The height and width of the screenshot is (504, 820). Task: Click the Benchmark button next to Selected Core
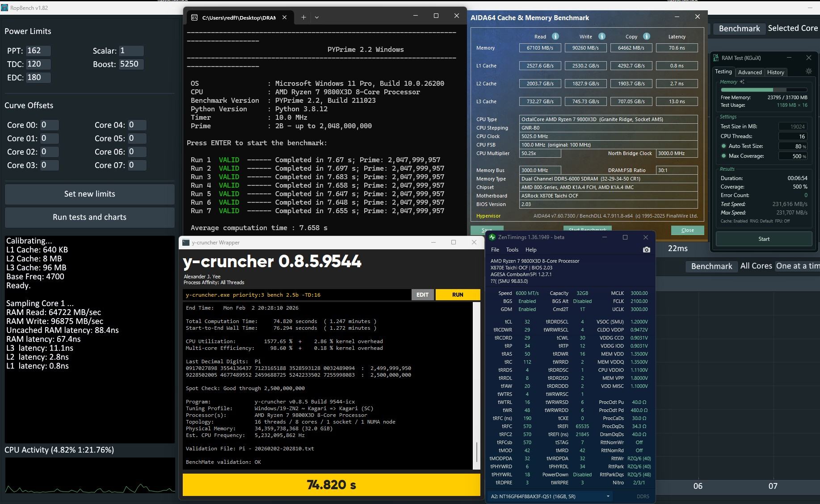point(739,29)
